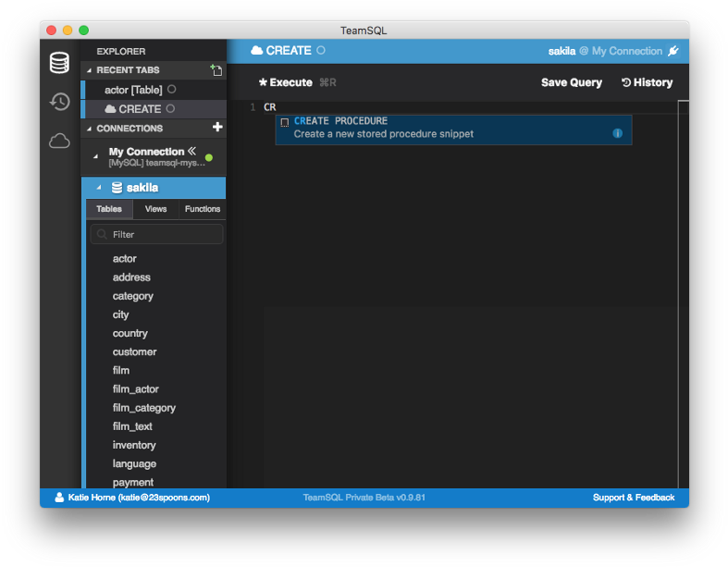Open the actor [Table] recent tab

[154, 90]
